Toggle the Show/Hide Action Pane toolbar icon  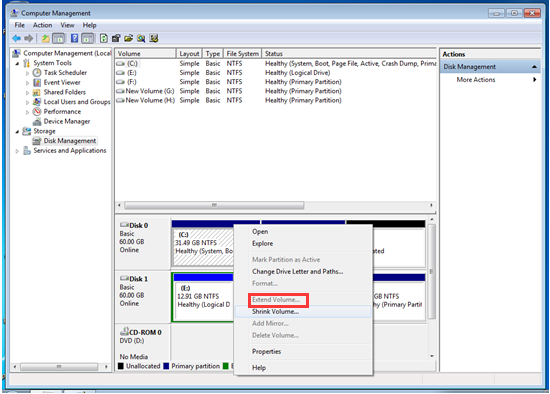(x=87, y=38)
